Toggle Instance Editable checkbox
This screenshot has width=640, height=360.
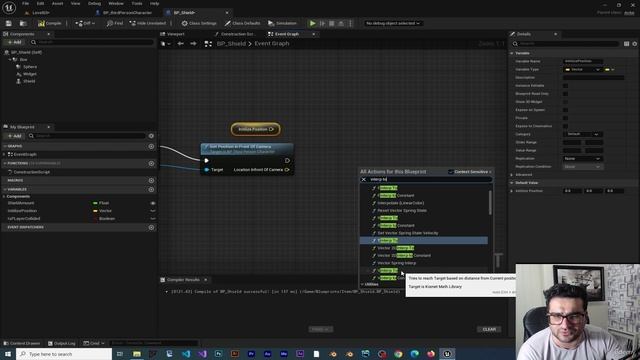565,86
